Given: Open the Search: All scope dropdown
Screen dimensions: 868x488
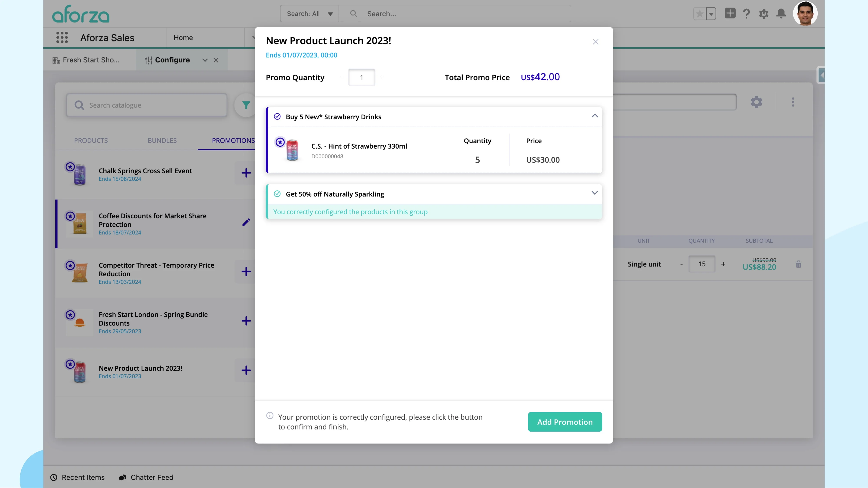Looking at the screenshot, I should click(x=309, y=14).
